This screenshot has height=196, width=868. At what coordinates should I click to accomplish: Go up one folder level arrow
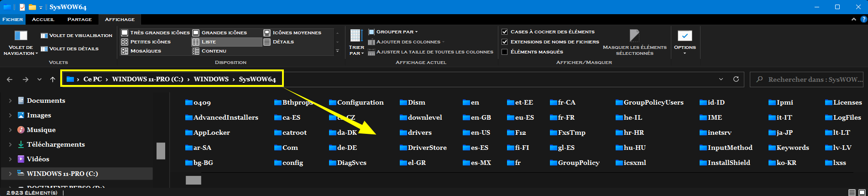click(x=52, y=79)
